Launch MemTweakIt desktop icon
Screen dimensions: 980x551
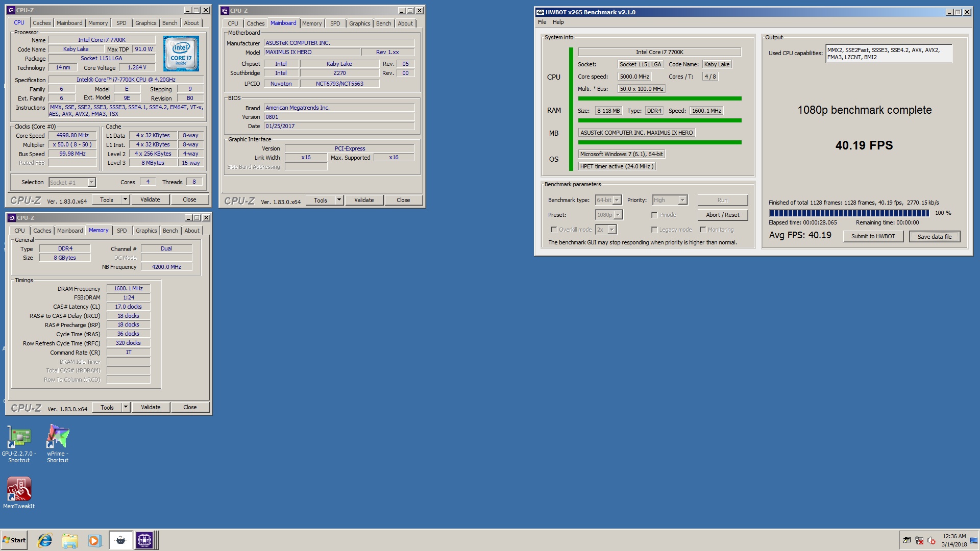pos(19,493)
